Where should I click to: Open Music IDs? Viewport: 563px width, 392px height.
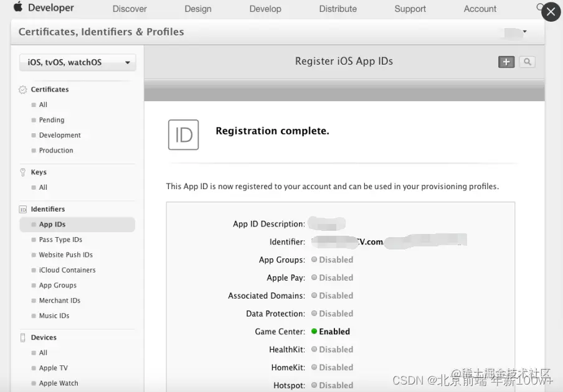54,315
